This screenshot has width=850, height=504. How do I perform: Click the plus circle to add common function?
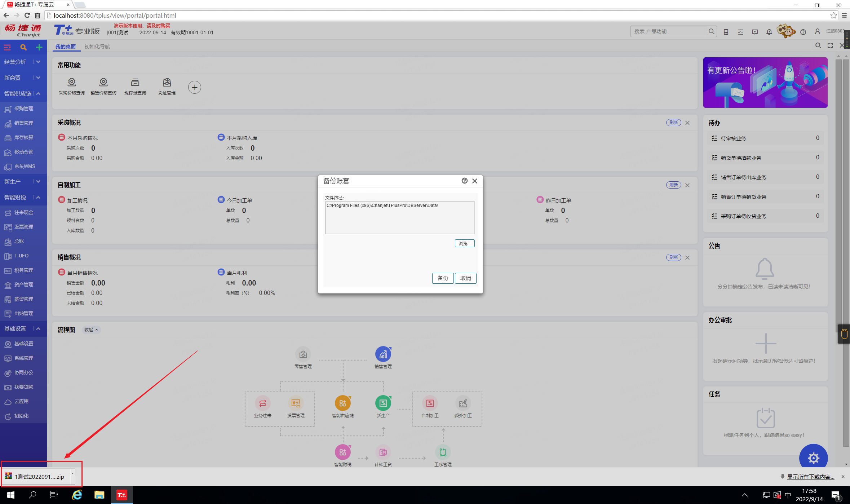(195, 87)
